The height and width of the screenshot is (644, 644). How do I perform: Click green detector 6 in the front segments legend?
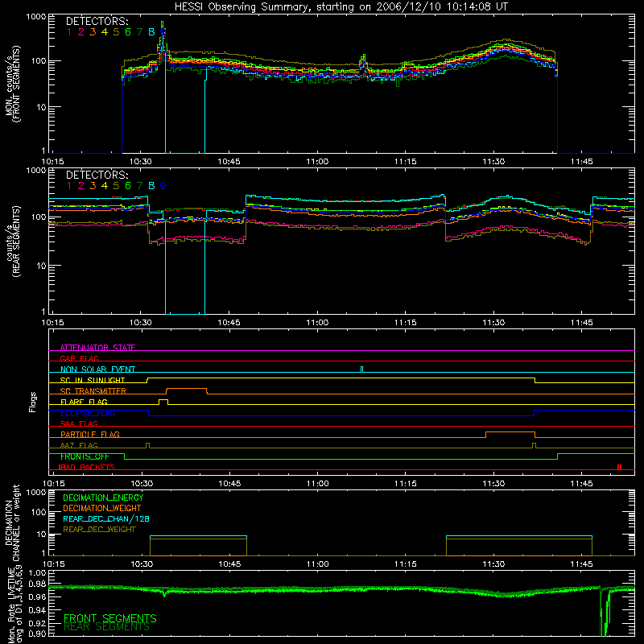pyautogui.click(x=128, y=31)
